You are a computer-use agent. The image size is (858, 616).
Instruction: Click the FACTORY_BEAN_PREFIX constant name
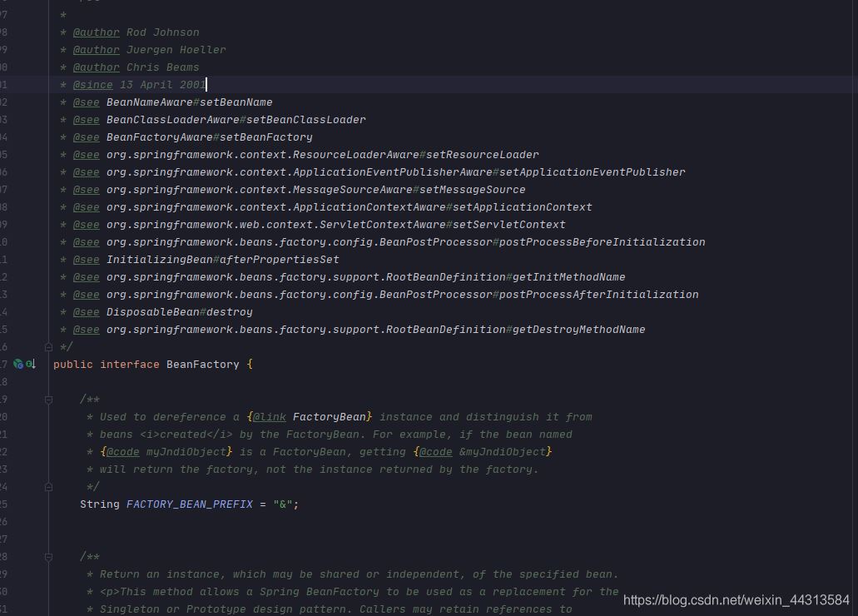[190, 504]
